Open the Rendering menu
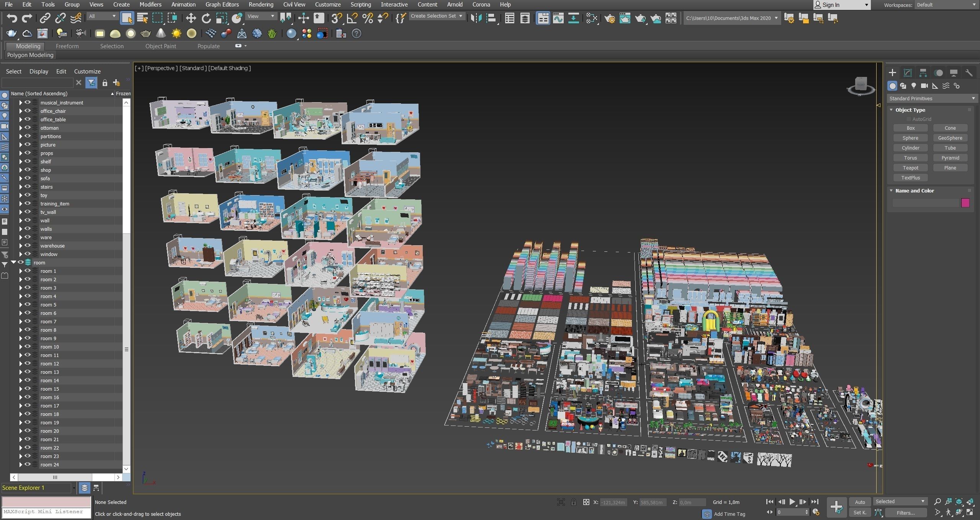This screenshot has height=520, width=980. (x=261, y=5)
